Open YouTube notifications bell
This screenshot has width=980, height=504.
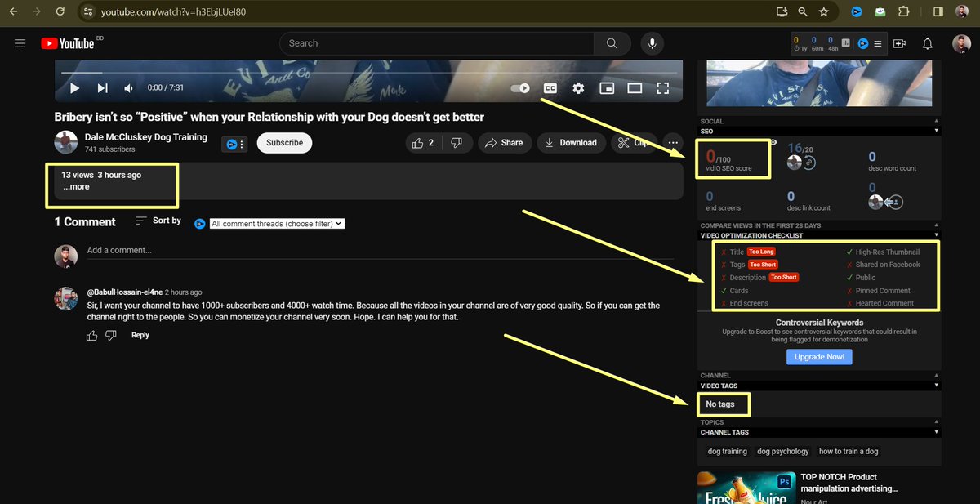(x=928, y=42)
